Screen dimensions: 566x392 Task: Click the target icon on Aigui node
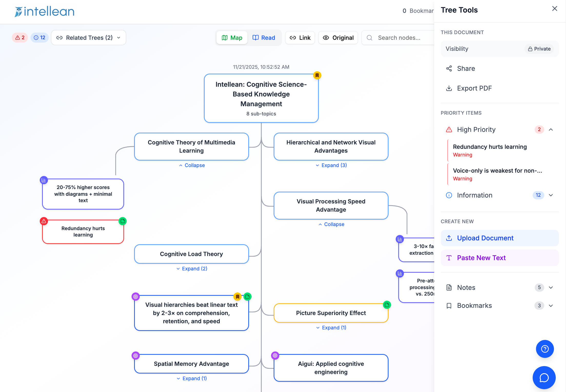275,356
